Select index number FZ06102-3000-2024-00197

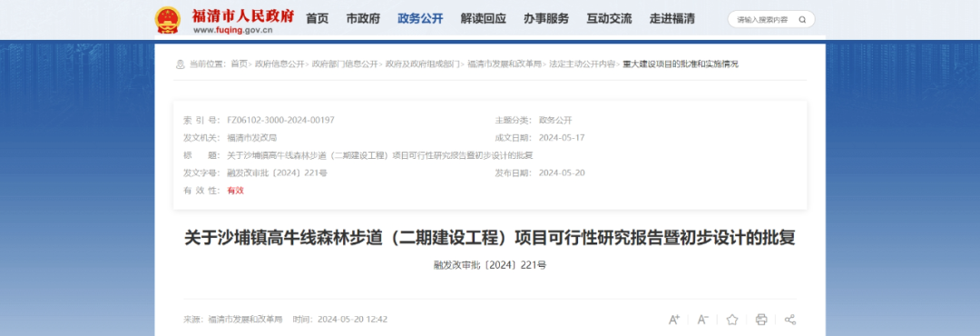[x=280, y=120]
